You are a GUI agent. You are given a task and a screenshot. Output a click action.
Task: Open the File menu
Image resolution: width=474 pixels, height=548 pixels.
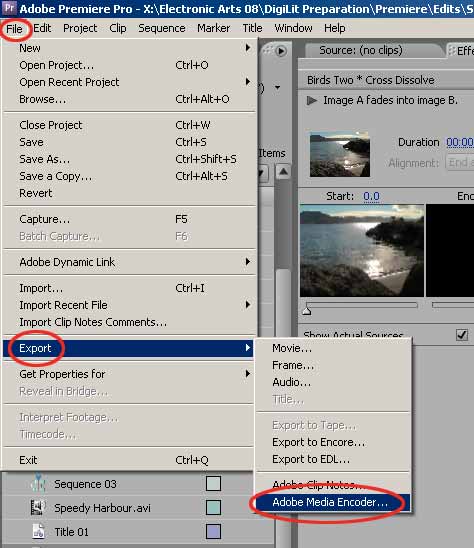click(x=14, y=29)
